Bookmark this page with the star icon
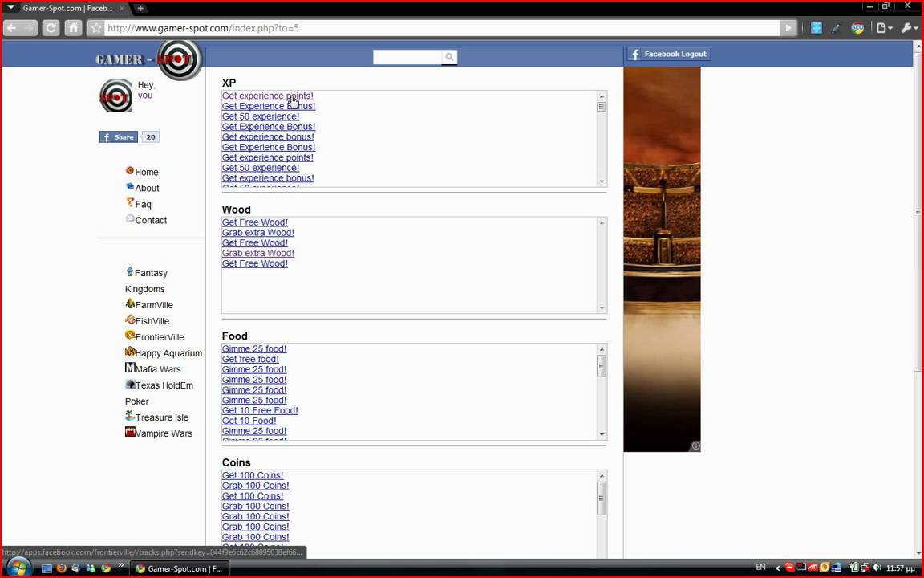 (96, 28)
